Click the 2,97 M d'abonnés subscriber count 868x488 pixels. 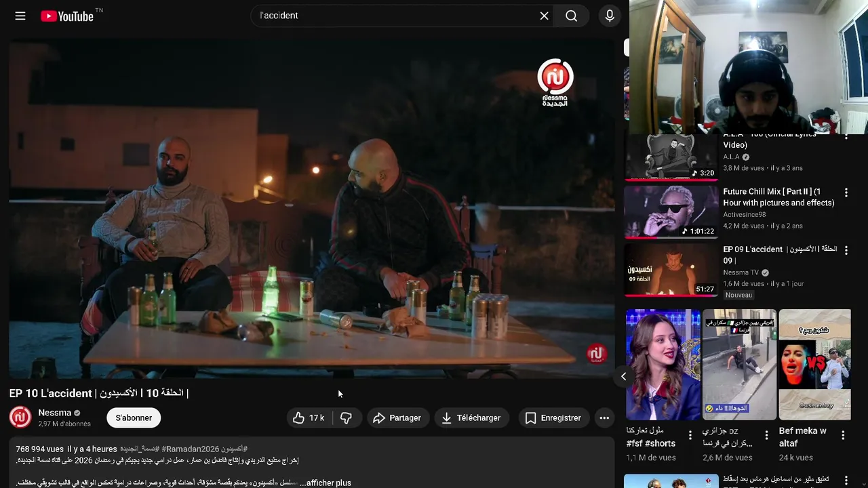coord(64,424)
